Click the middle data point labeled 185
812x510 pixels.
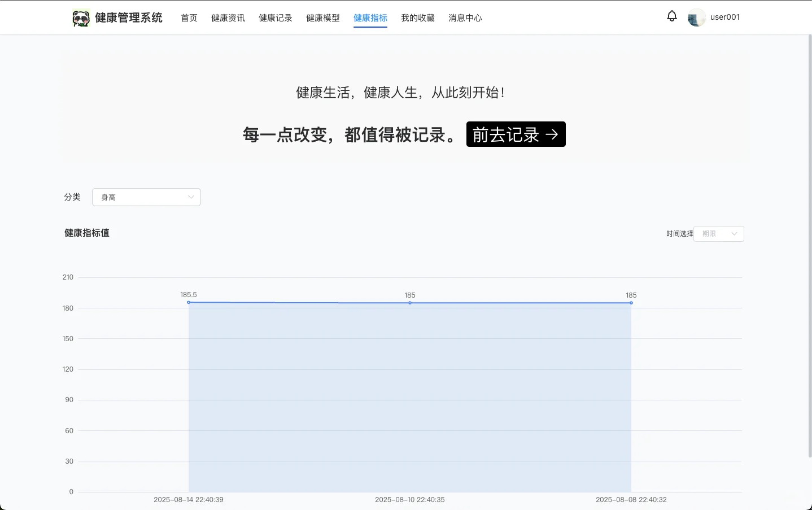pyautogui.click(x=410, y=303)
